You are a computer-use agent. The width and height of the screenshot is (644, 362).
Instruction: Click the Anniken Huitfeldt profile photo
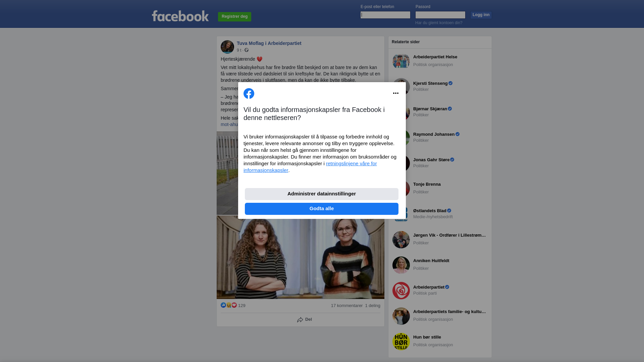(x=401, y=265)
